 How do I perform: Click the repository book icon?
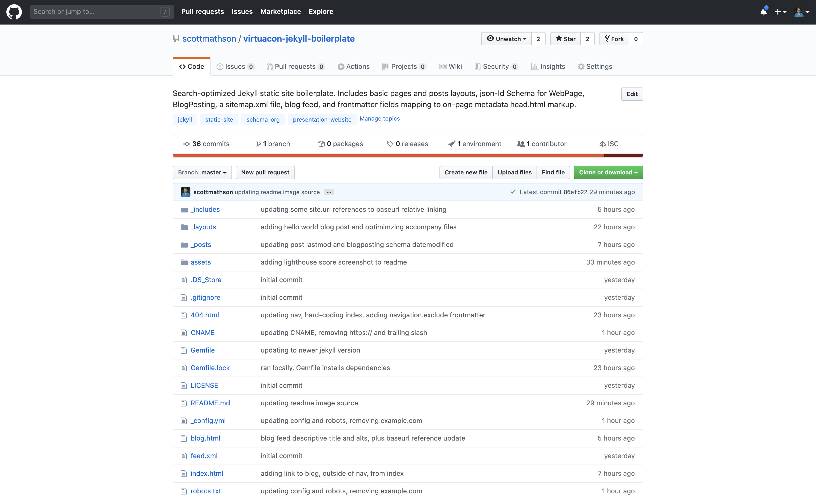pos(176,39)
